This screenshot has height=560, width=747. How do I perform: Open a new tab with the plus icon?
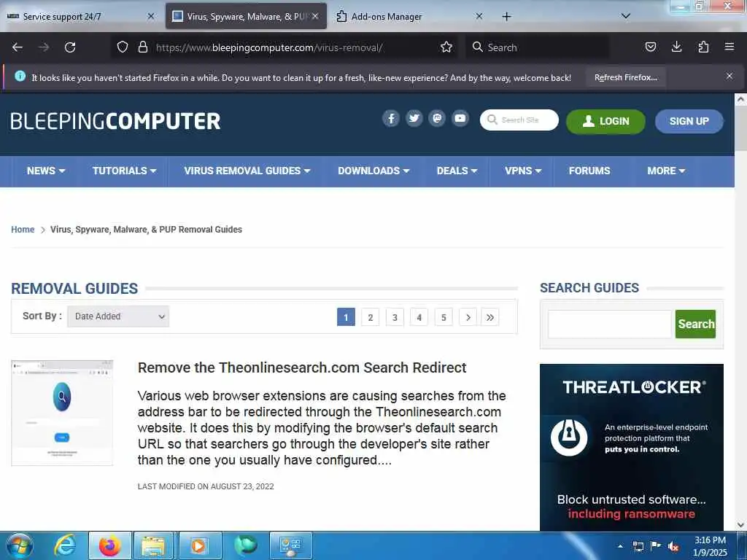pyautogui.click(x=506, y=17)
